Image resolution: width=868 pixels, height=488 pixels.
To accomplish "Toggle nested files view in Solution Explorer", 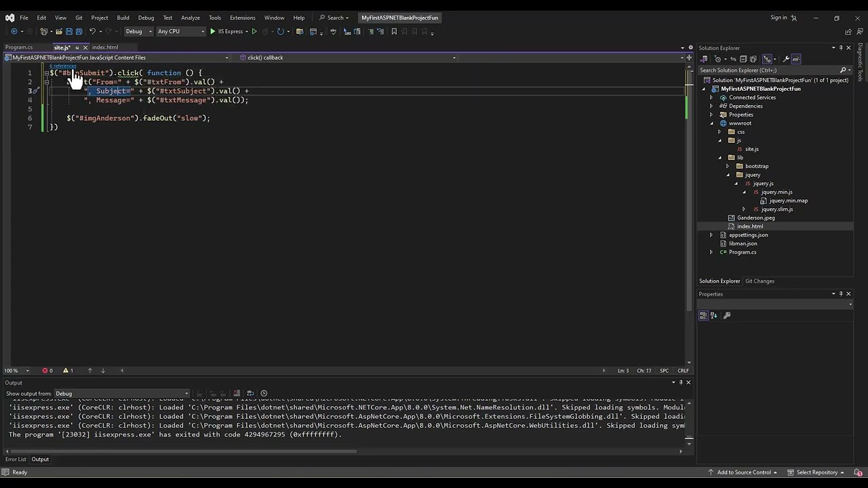I will pyautogui.click(x=767, y=59).
